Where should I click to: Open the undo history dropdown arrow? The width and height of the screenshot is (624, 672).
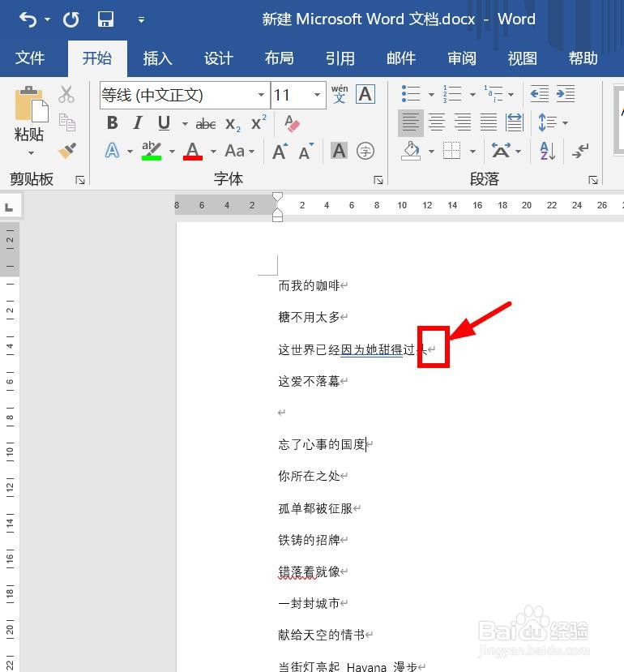point(47,19)
